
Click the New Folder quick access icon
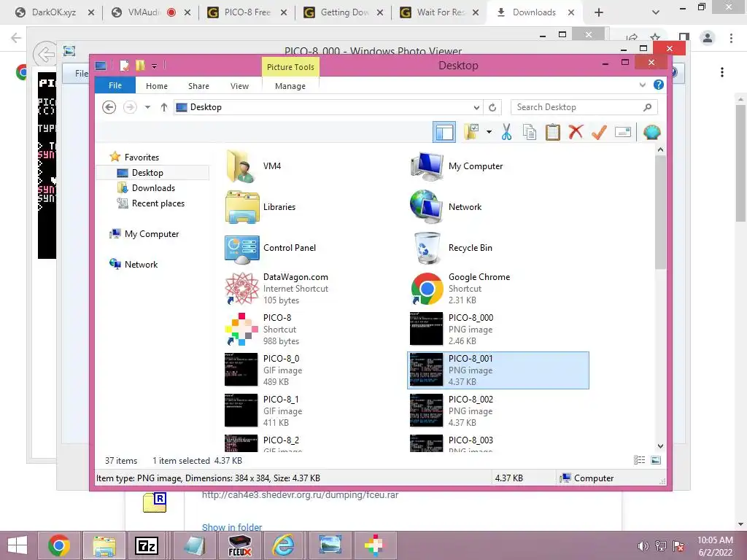point(140,65)
